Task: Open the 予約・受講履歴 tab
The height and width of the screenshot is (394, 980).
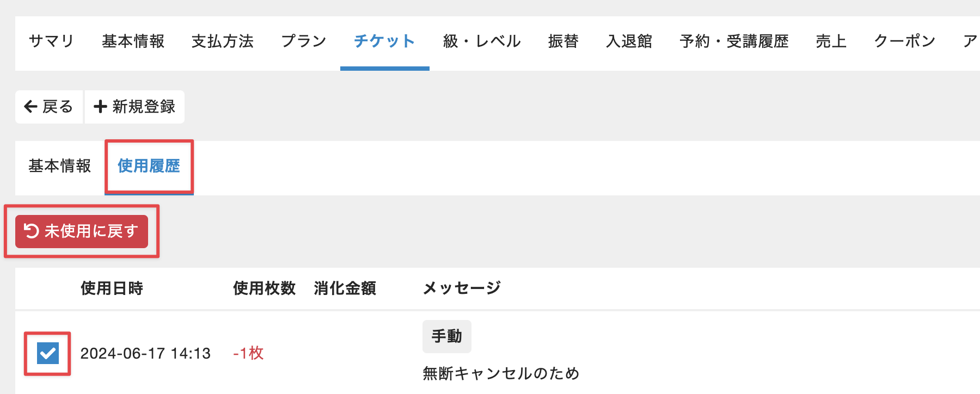Action: pos(734,41)
